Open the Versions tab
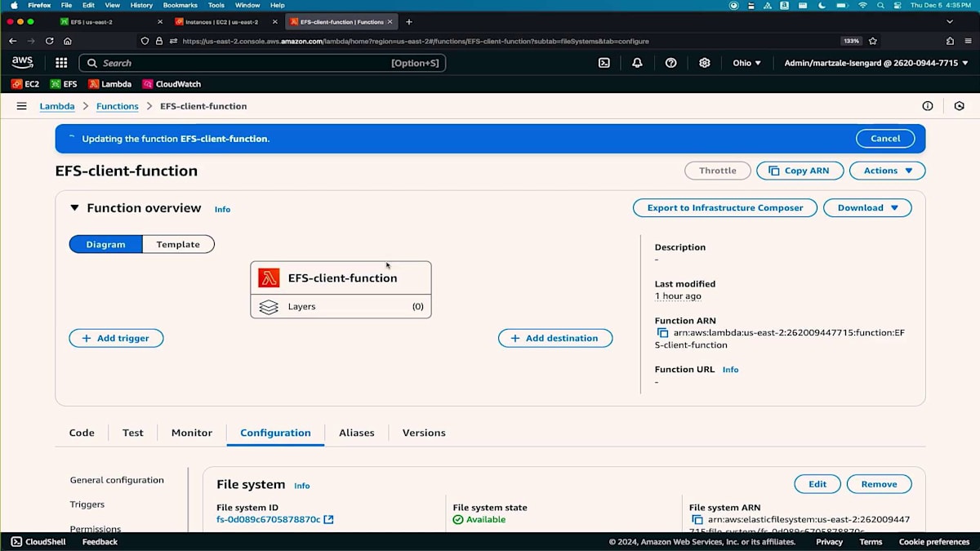Image resolution: width=980 pixels, height=551 pixels. [x=424, y=433]
